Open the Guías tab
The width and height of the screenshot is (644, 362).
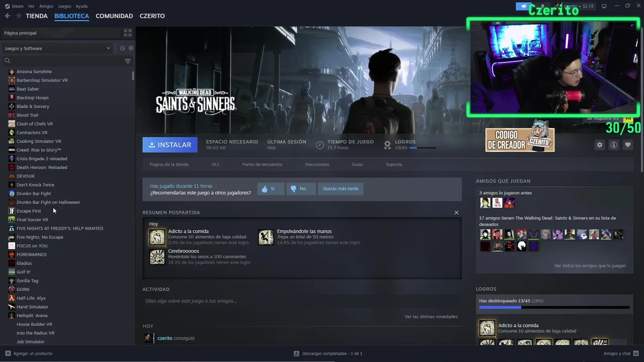click(x=357, y=164)
